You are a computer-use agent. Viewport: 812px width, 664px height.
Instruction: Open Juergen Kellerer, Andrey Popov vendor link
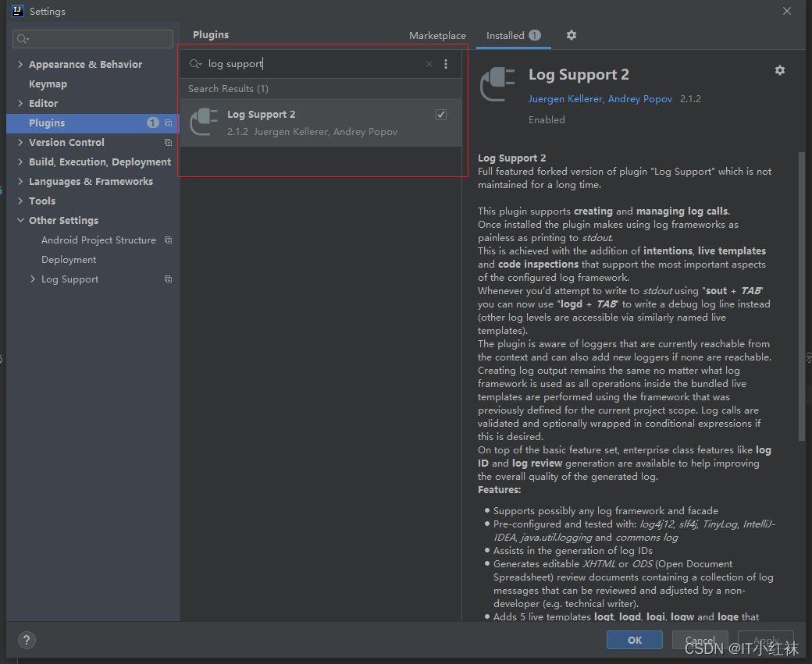pos(600,99)
